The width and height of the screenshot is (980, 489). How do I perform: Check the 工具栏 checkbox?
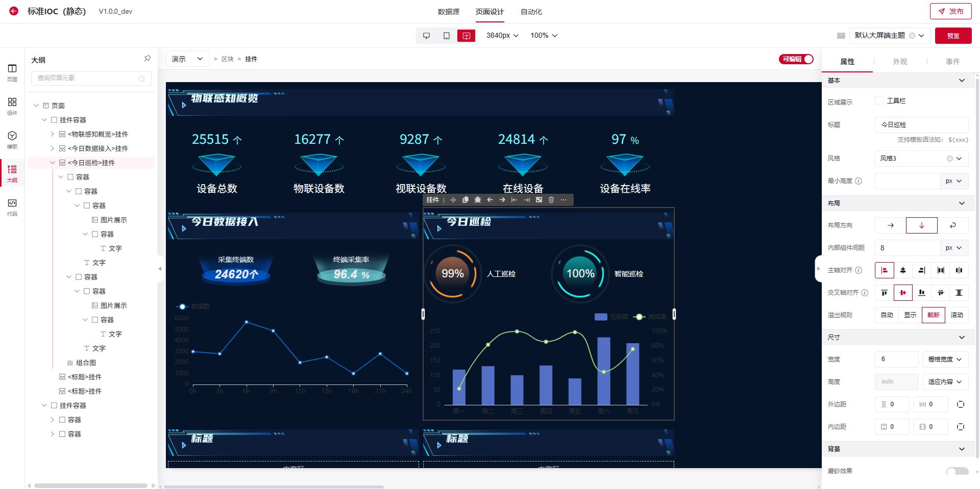[x=879, y=101]
